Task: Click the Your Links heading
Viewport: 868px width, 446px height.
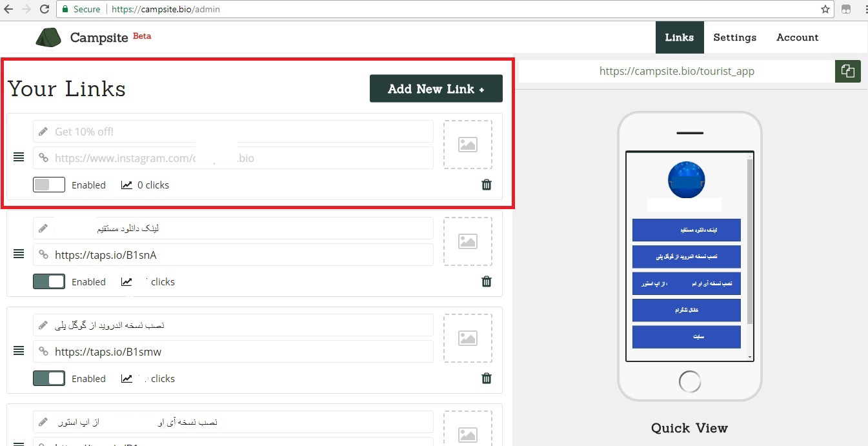Action: coord(67,89)
